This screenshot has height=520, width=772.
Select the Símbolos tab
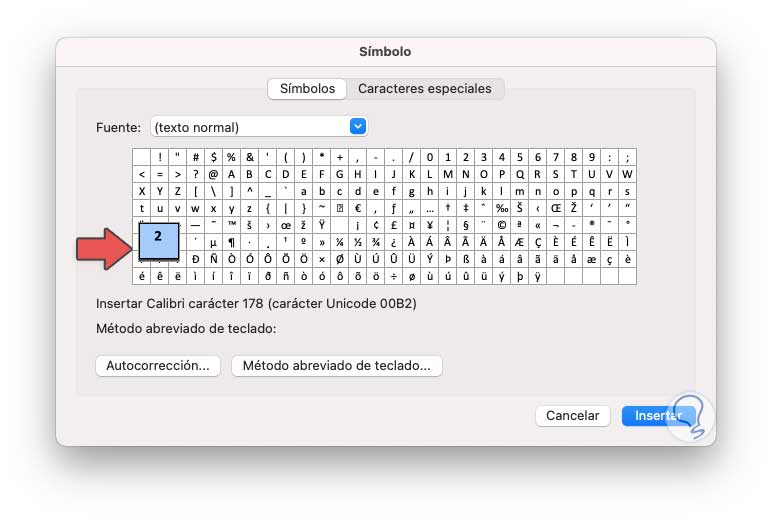coord(308,89)
